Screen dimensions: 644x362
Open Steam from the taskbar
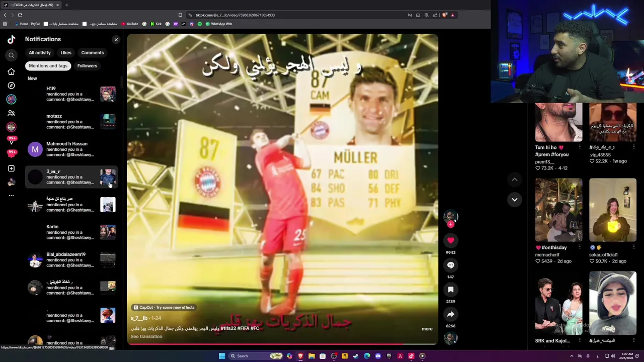pos(356,356)
